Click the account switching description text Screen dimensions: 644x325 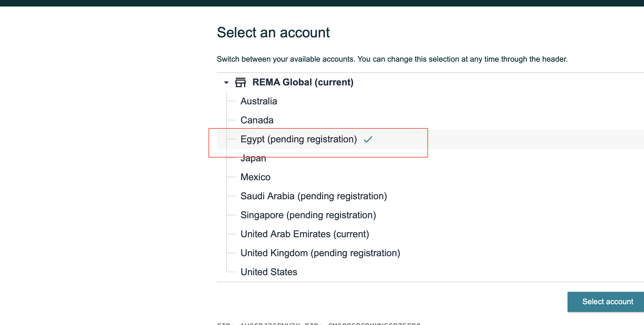click(x=392, y=59)
